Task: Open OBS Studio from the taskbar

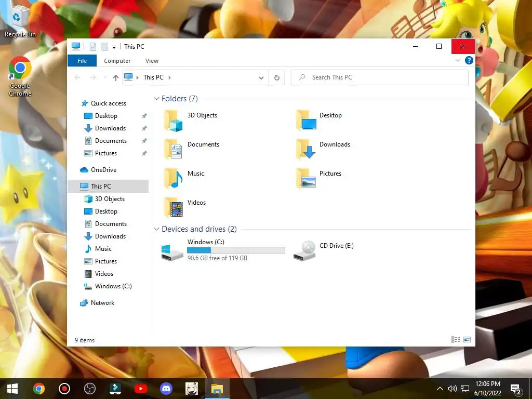Action: (89, 389)
